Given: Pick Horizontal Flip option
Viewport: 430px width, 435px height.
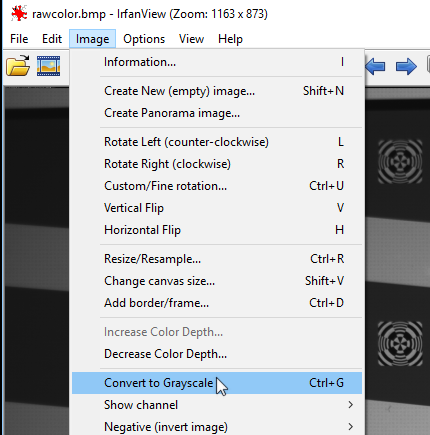Looking at the screenshot, I should click(217, 230).
